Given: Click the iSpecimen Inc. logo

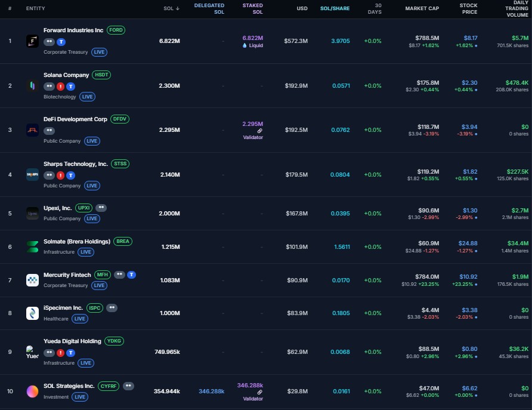Looking at the screenshot, I should point(32,313).
